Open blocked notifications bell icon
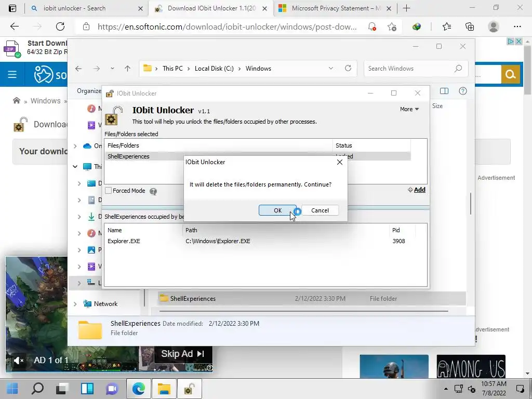This screenshot has height=399, width=532. 372,27
